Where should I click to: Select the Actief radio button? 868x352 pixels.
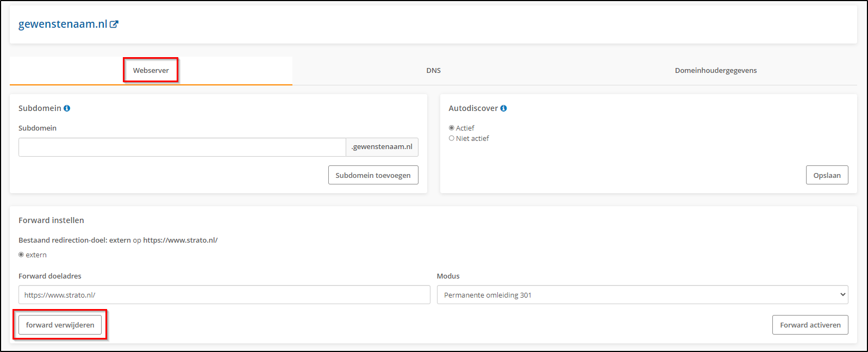(x=452, y=128)
